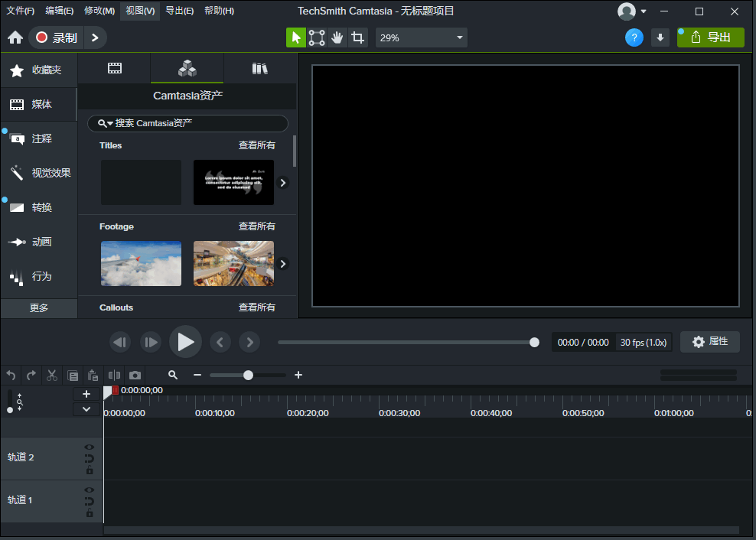Screen dimensions: 756x540
Task: Select the Crop tool in canvas toolbar
Action: coord(357,37)
